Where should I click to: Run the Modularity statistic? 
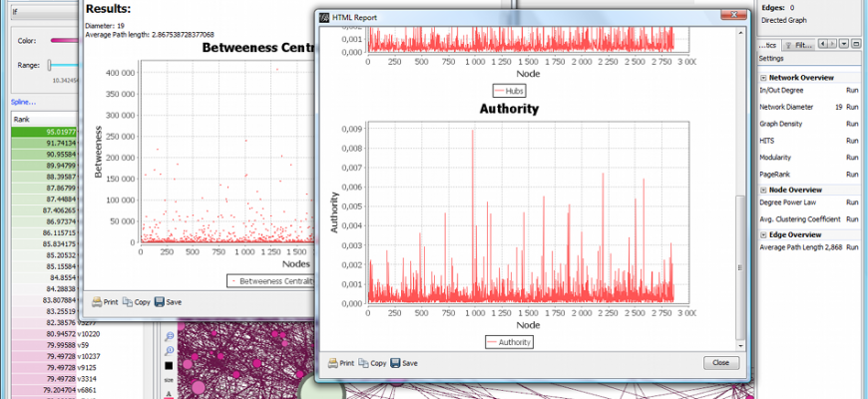[852, 158]
